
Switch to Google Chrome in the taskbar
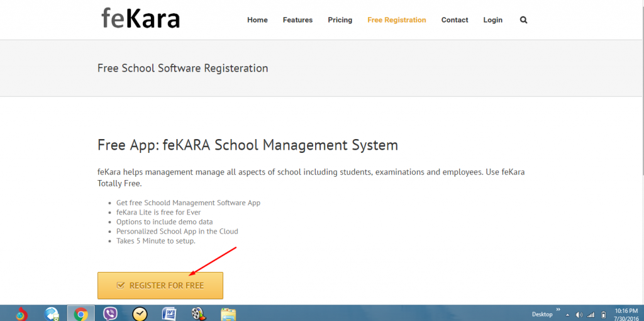81,314
